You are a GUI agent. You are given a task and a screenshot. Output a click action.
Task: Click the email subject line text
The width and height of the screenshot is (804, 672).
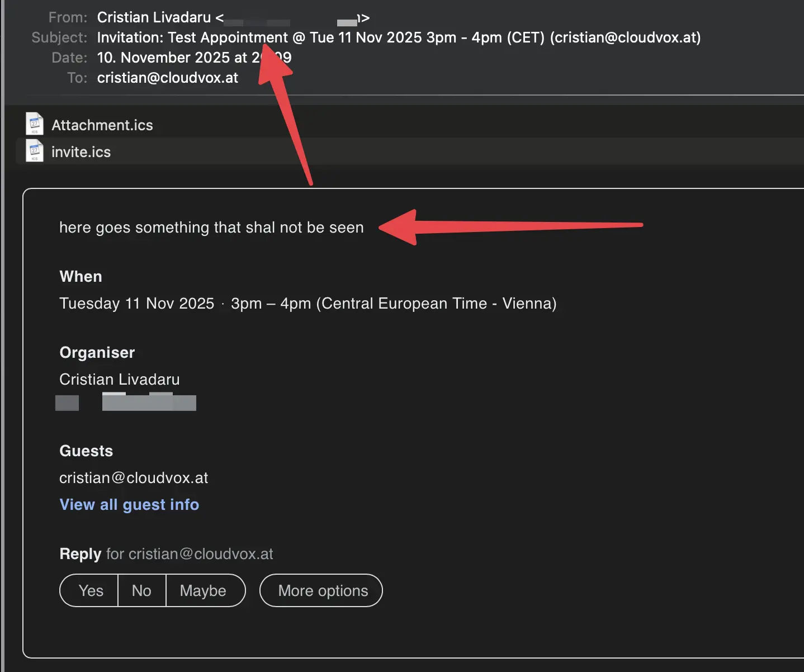coord(398,37)
